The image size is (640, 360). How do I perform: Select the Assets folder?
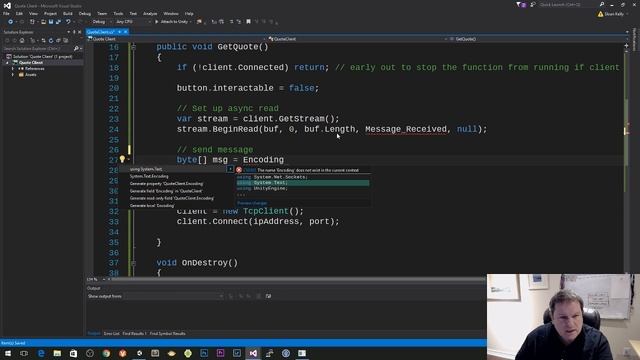(x=31, y=75)
